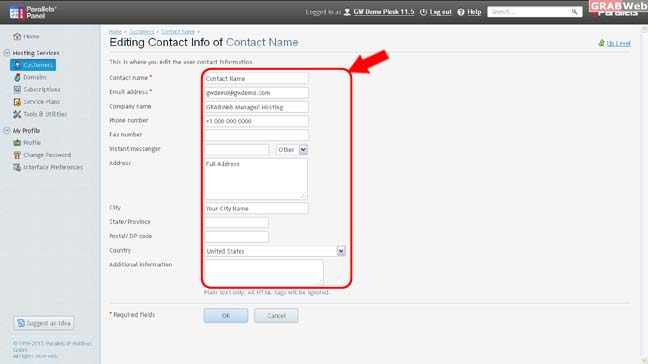The height and width of the screenshot is (364, 648).
Task: Click the Change Password key icon
Action: (x=17, y=155)
